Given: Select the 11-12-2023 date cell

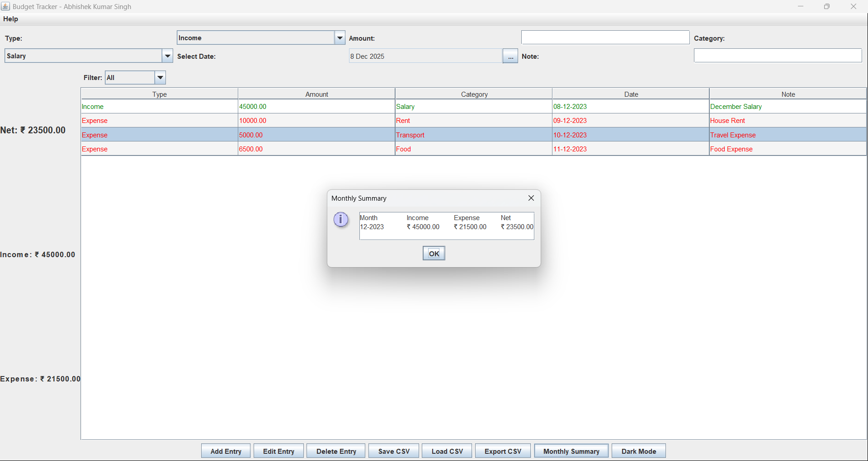Looking at the screenshot, I should 631,149.
